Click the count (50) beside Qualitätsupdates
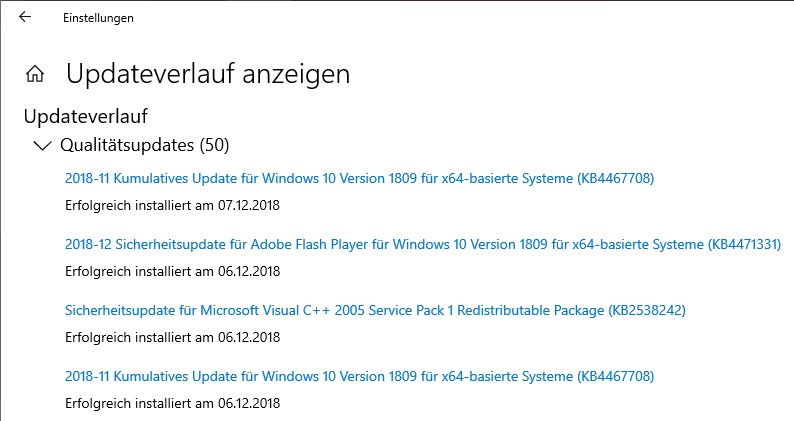This screenshot has height=421, width=794. 214,145
